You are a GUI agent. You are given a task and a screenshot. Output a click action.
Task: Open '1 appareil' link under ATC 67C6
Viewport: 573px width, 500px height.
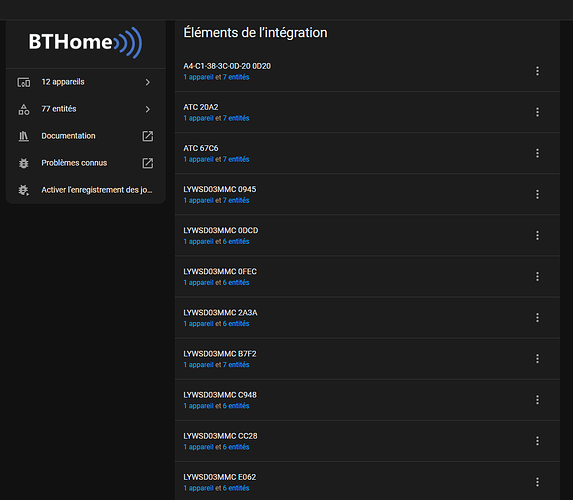click(x=198, y=159)
